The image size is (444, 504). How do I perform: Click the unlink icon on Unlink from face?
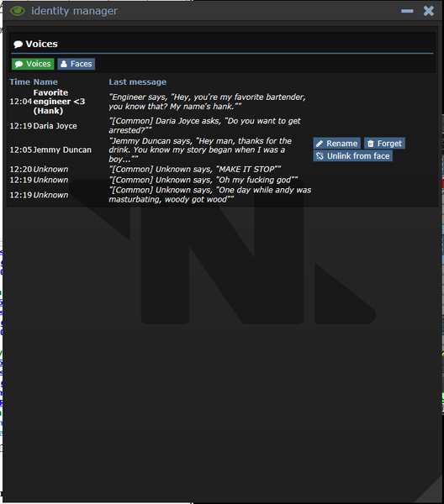point(320,156)
